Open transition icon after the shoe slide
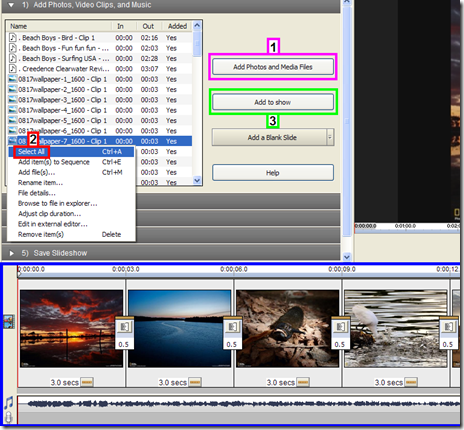Screen dimensions: 464x430 click(x=340, y=327)
